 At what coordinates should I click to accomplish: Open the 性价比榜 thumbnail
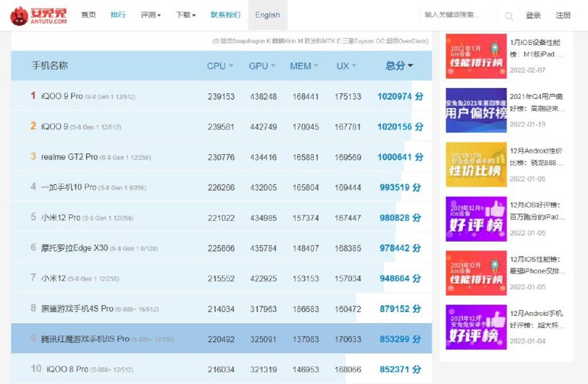tap(476, 164)
